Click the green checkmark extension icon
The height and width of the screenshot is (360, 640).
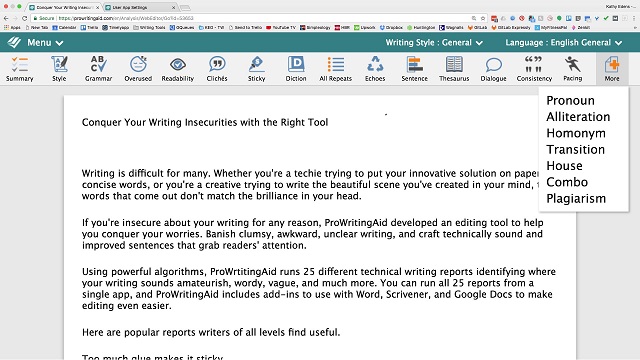pos(606,18)
